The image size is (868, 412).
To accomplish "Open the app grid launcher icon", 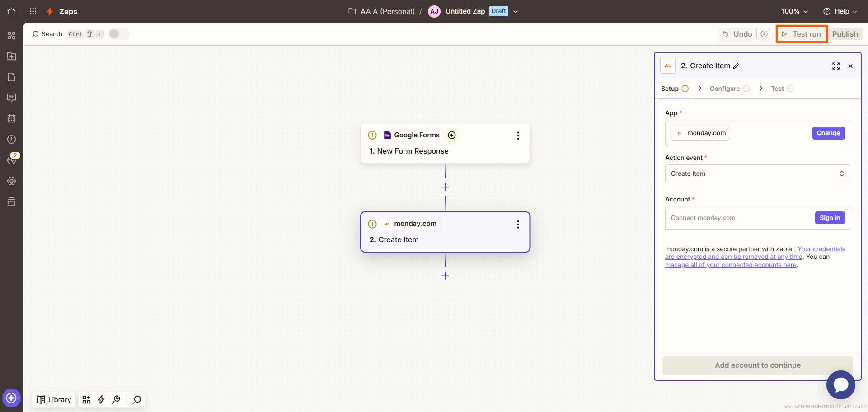I will click(x=33, y=11).
